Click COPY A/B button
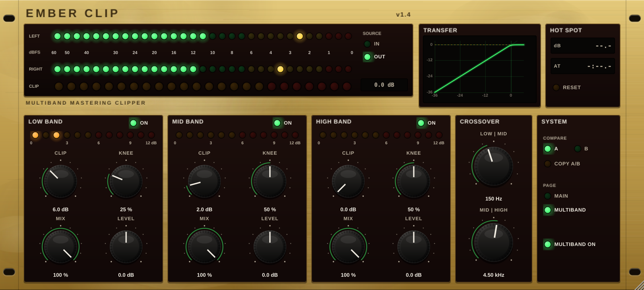644x290 pixels. click(x=562, y=164)
